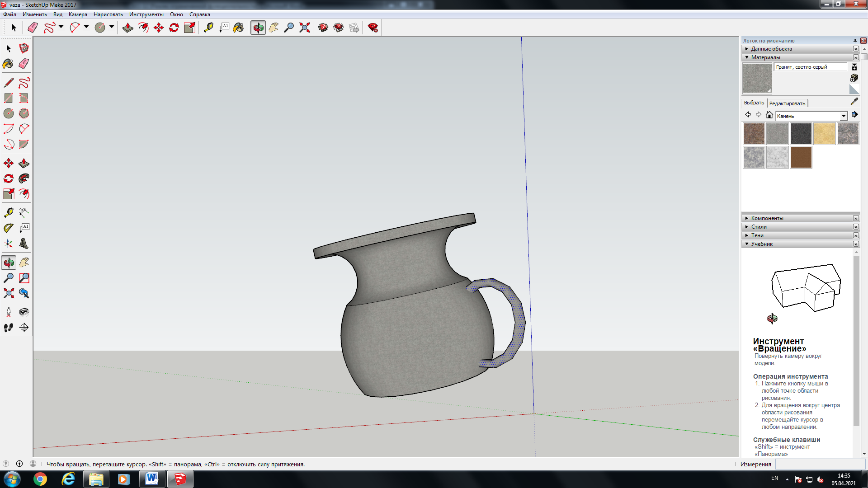This screenshot has height=488, width=868.
Task: Choose the Protractor tool in left toolbar
Action: pos(9,228)
